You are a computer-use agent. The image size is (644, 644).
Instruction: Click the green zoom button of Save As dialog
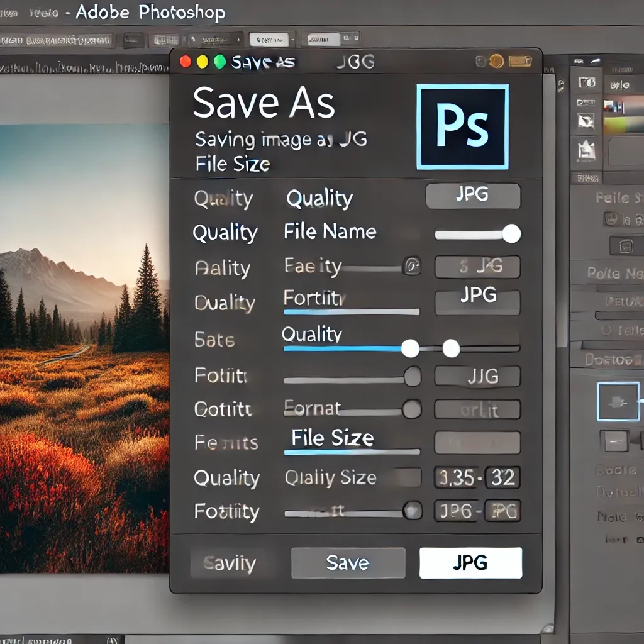pos(219,62)
